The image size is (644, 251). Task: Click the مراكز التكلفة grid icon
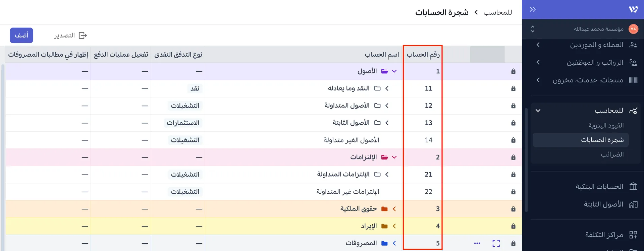tap(634, 235)
